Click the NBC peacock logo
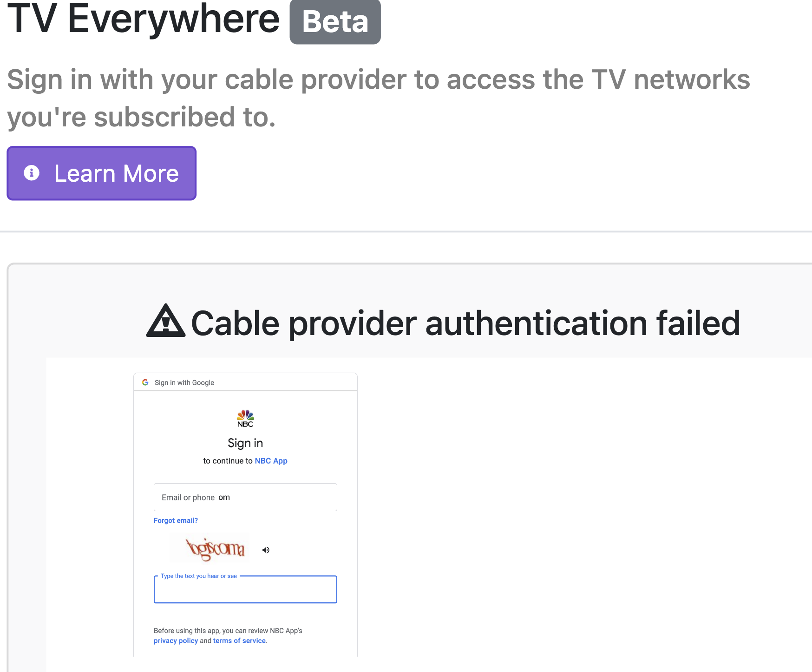 tap(245, 416)
